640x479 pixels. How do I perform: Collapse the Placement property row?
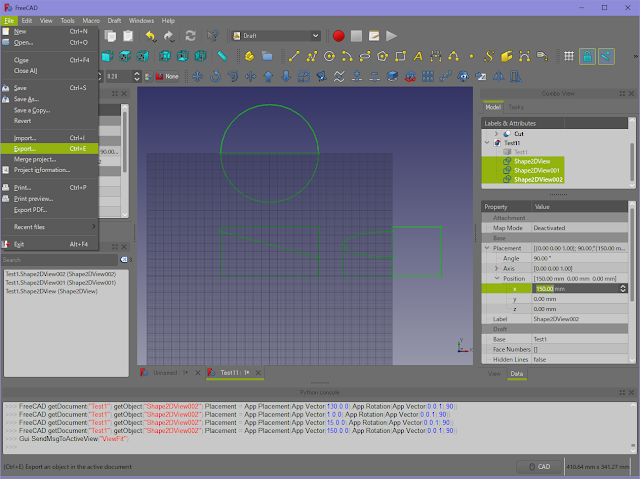(x=489, y=248)
